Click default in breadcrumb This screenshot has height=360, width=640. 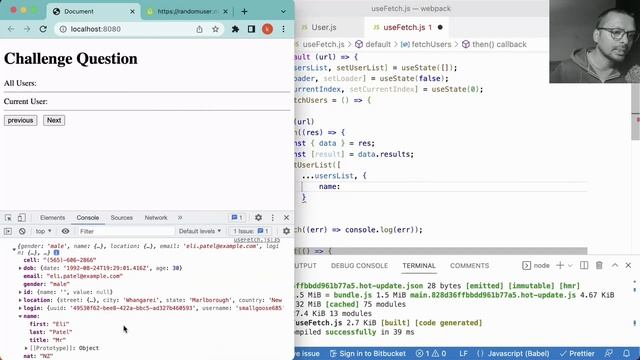[378, 44]
